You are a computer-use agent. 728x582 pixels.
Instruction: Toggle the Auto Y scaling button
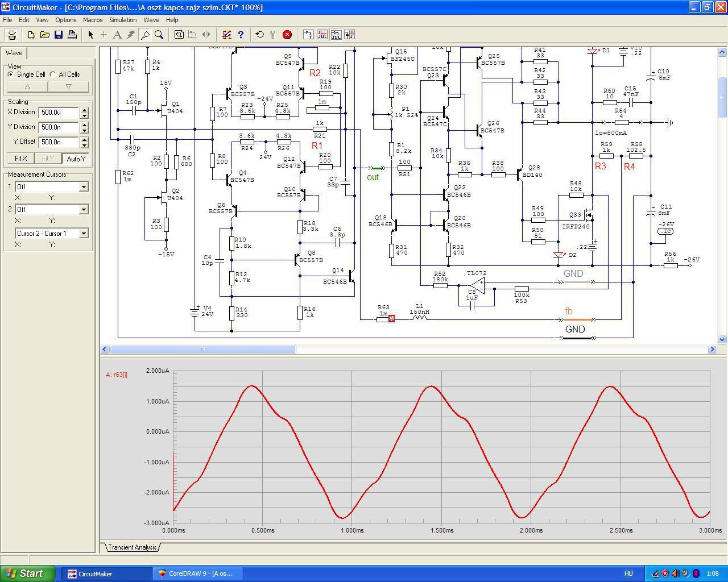76,159
